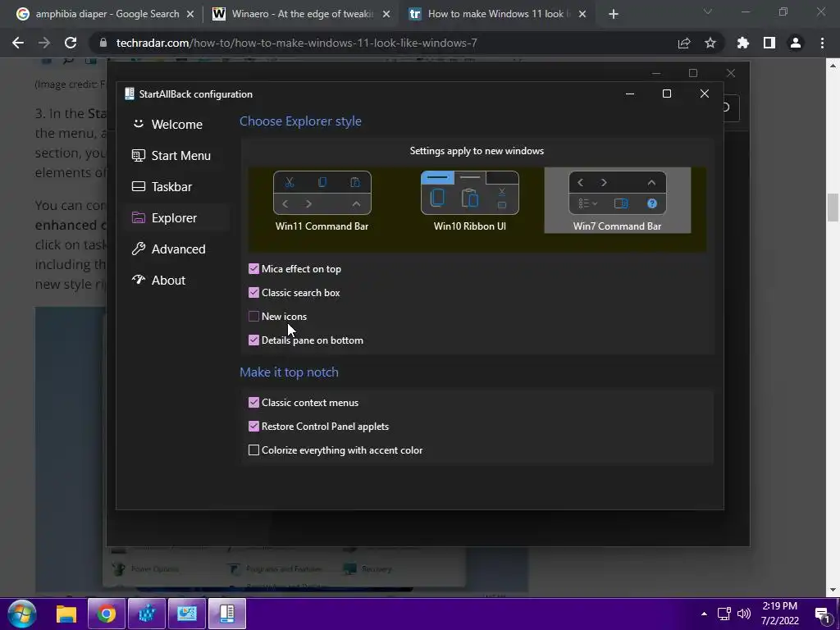Open Chrome three-dot menu
This screenshot has height=630, width=840.
pyautogui.click(x=822, y=43)
